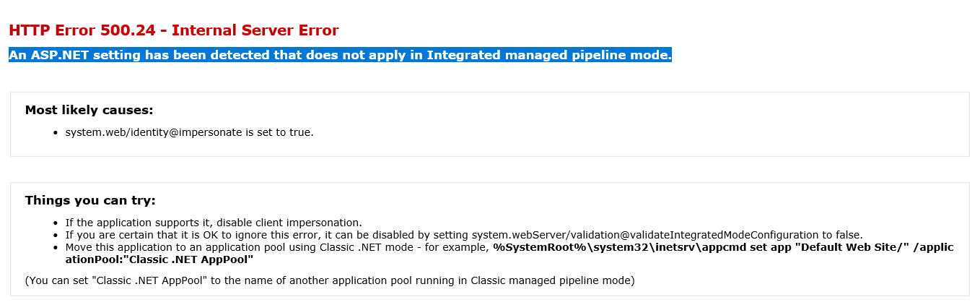Click the "OK to ignore this error" suggestion

(289, 235)
